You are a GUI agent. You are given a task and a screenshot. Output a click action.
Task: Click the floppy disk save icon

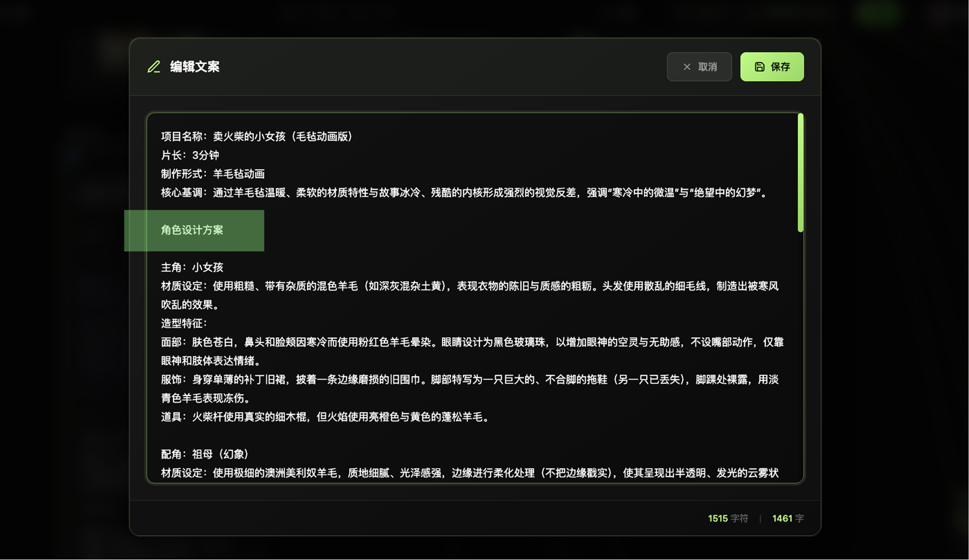click(759, 67)
